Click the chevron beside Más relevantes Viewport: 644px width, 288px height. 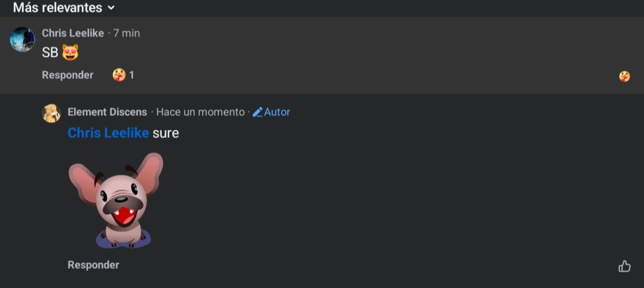click(x=111, y=8)
